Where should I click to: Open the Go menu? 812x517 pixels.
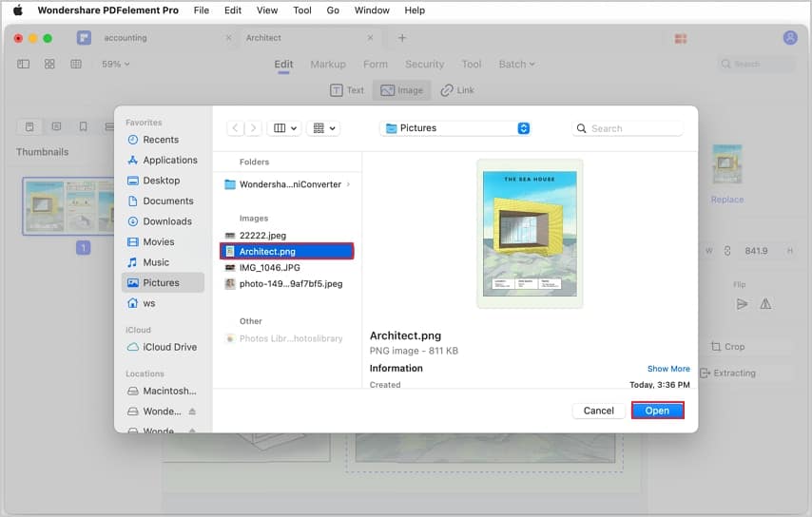(333, 10)
